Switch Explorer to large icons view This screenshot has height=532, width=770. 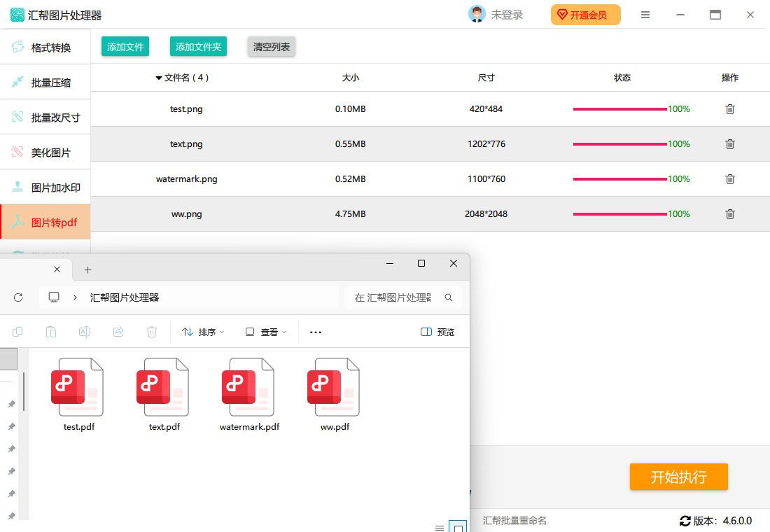[x=458, y=526]
